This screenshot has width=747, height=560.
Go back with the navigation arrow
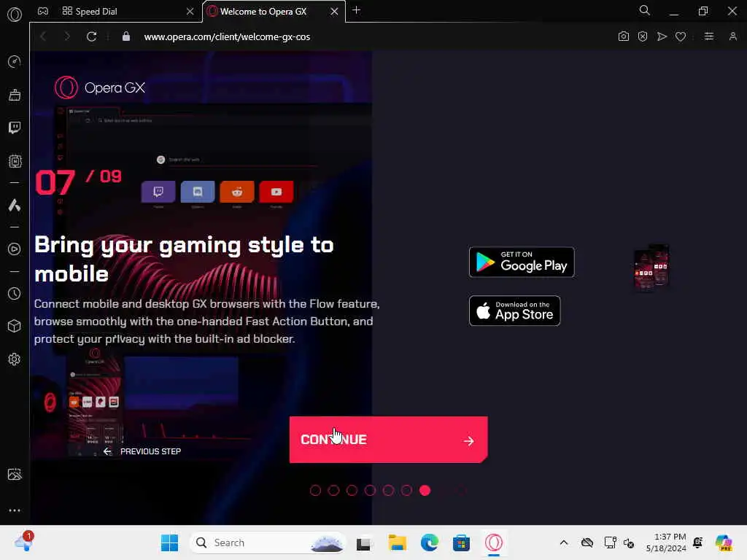coord(43,36)
